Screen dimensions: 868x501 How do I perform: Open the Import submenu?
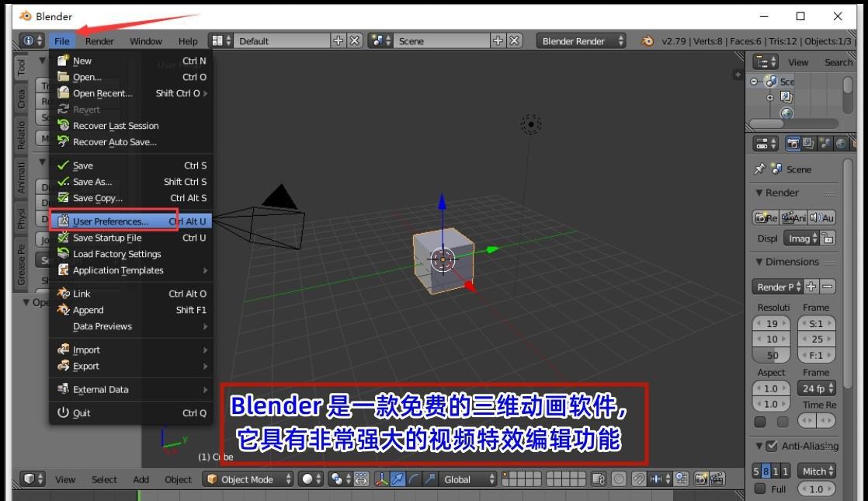click(130, 350)
